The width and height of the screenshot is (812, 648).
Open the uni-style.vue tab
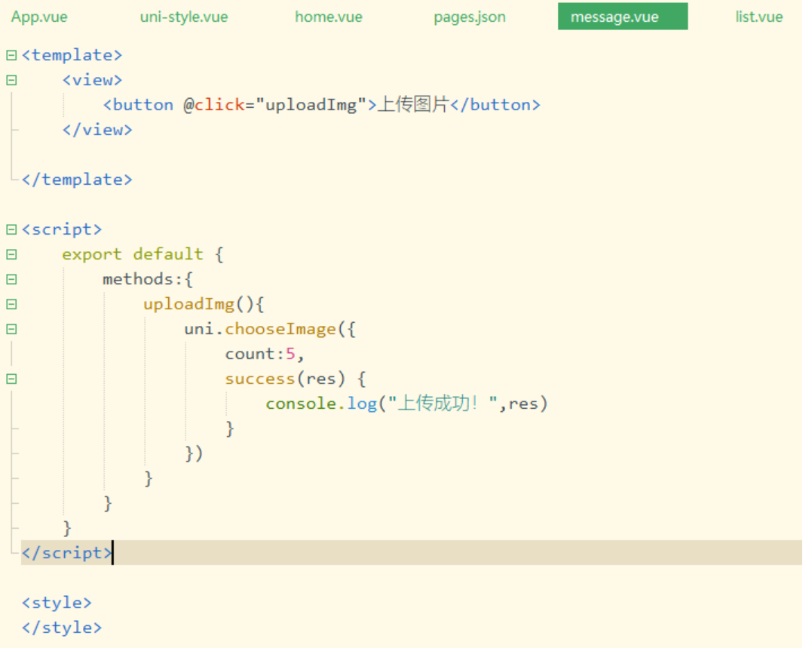[x=184, y=17]
